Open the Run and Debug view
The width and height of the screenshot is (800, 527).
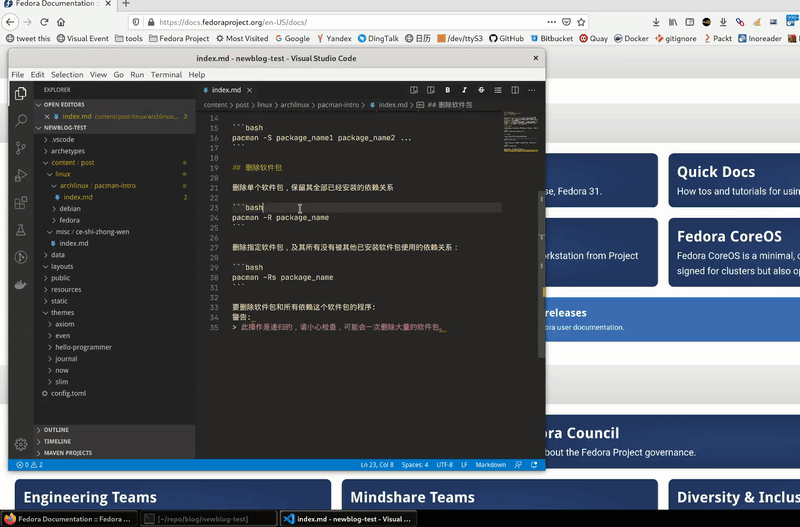pos(21,175)
